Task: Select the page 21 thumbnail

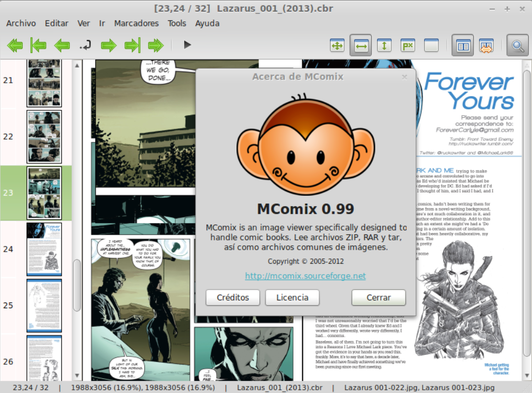Action: tap(44, 83)
